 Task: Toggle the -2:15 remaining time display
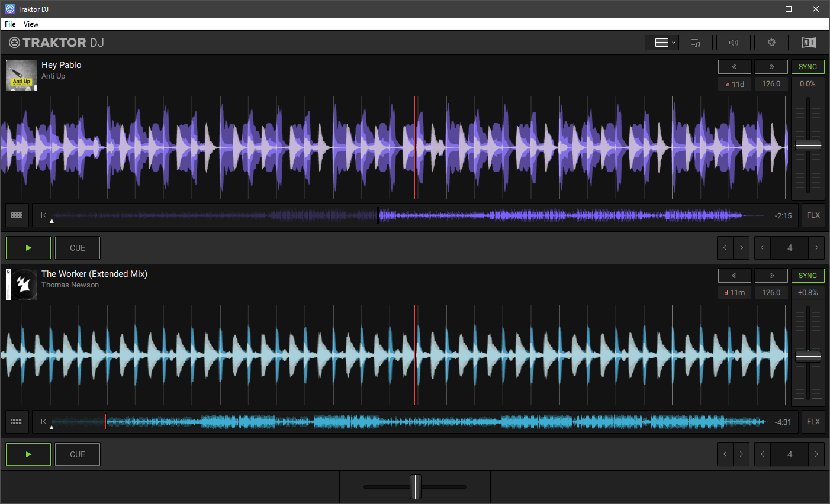click(783, 216)
